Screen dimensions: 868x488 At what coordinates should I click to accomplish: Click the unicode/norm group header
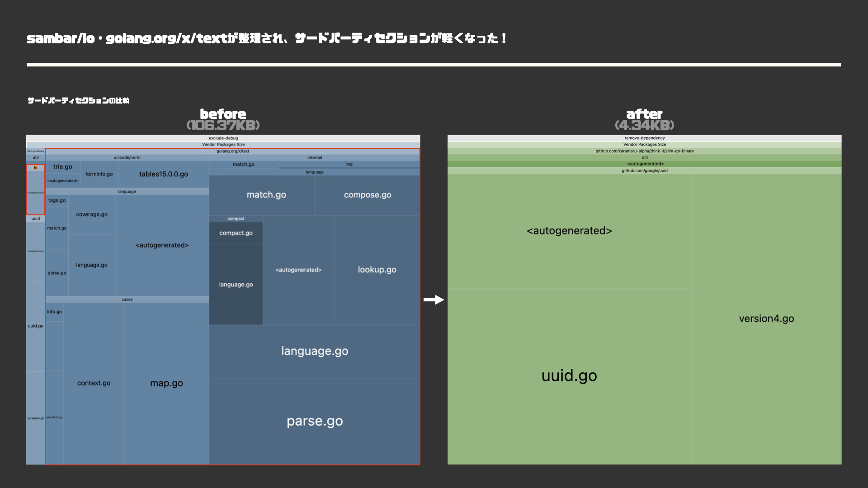[x=127, y=158]
